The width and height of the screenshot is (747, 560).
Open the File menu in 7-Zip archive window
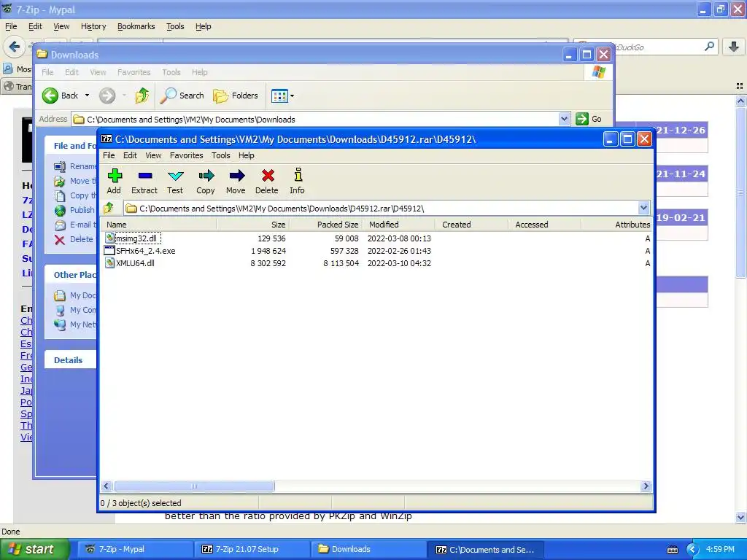coord(109,155)
